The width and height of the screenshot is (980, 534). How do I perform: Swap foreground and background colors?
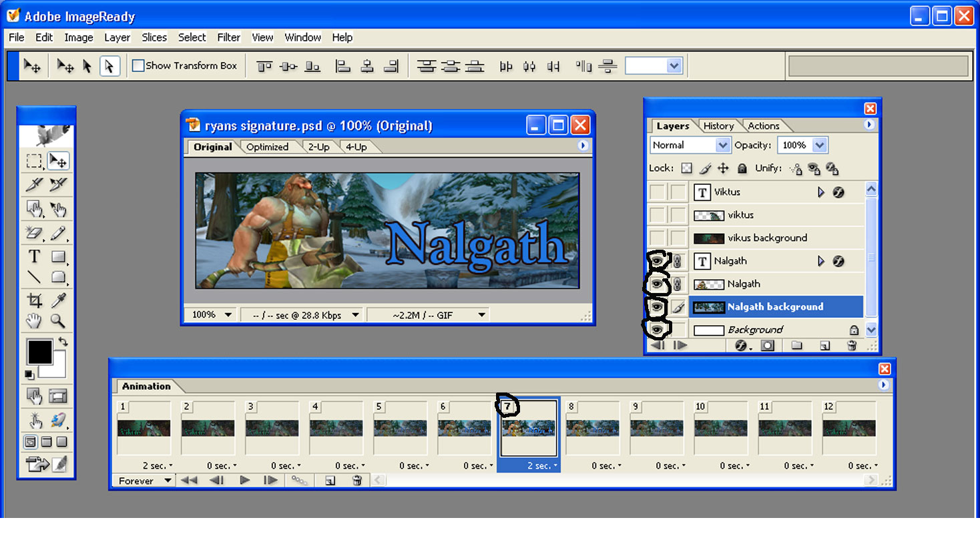tap(62, 342)
